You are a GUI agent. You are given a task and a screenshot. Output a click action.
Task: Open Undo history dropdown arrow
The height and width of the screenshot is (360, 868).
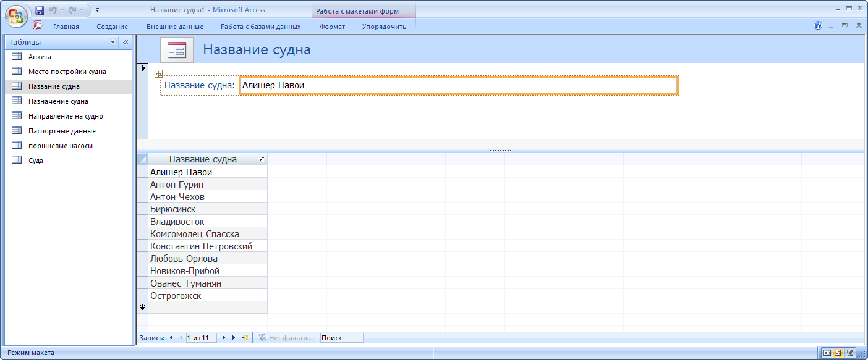pos(62,10)
